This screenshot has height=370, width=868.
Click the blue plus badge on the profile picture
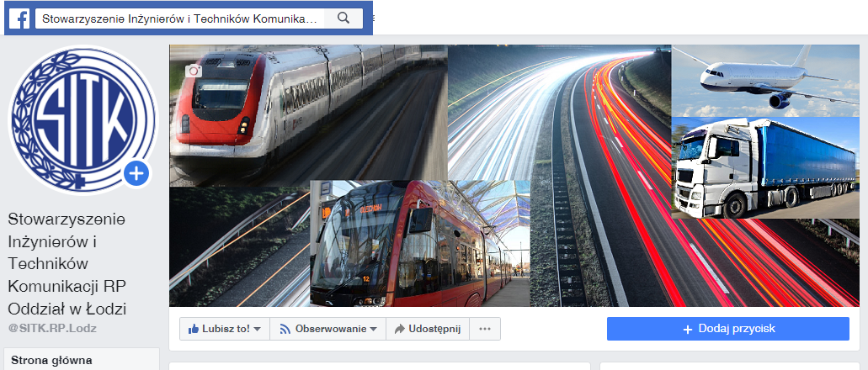pos(136,174)
